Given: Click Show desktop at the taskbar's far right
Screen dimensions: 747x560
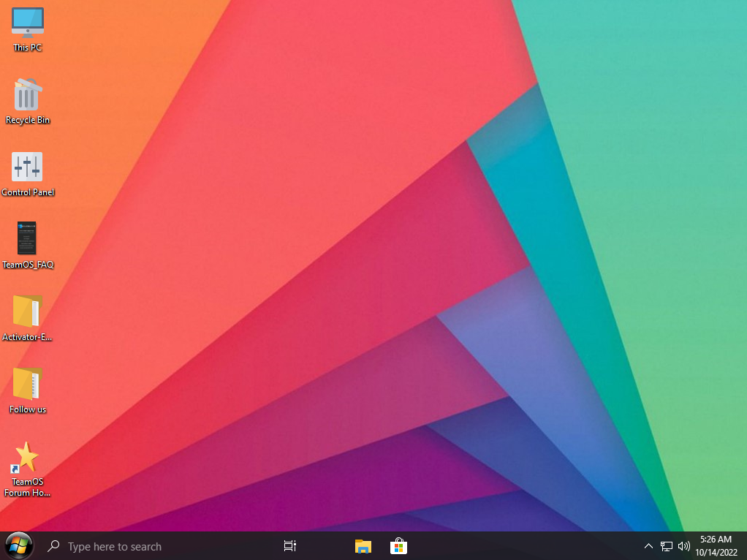Looking at the screenshot, I should tap(745, 546).
